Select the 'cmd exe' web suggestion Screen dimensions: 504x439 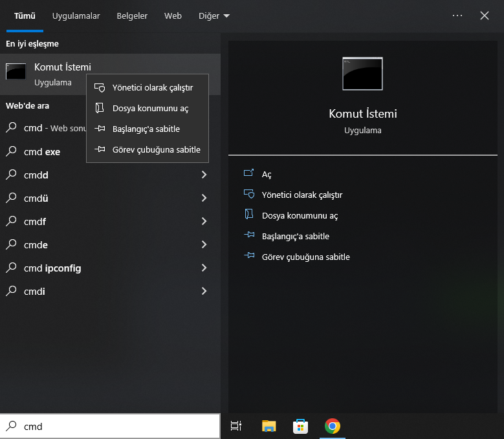[42, 152]
